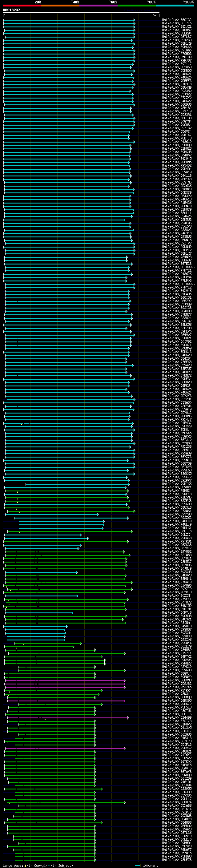
Task: Open hit UniRef100_B8XJZ1
Action: [x=177, y=26]
